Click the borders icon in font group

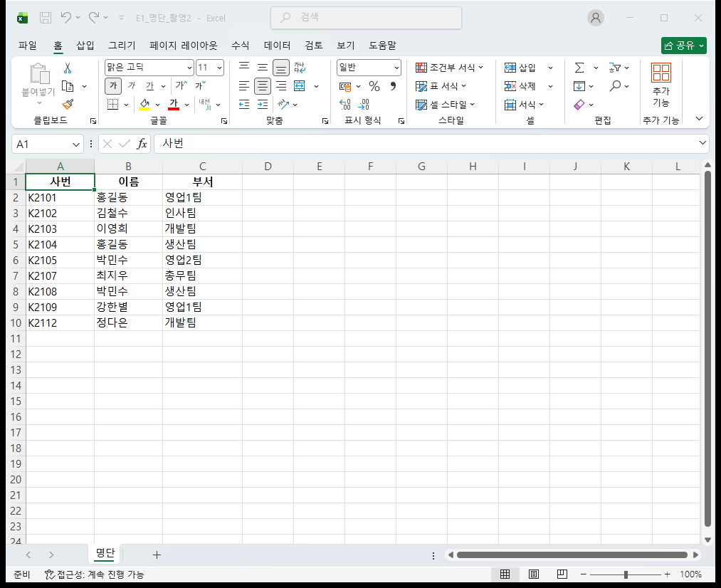[112, 105]
